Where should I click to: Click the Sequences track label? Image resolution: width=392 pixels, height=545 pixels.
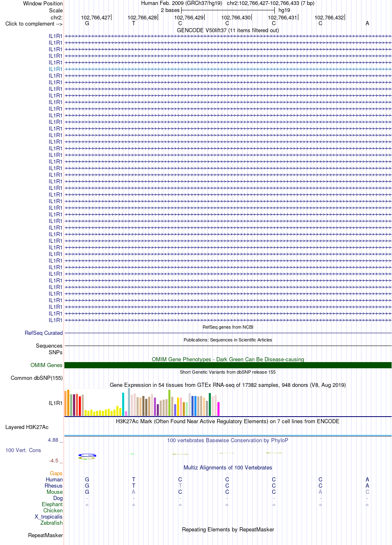(49, 346)
